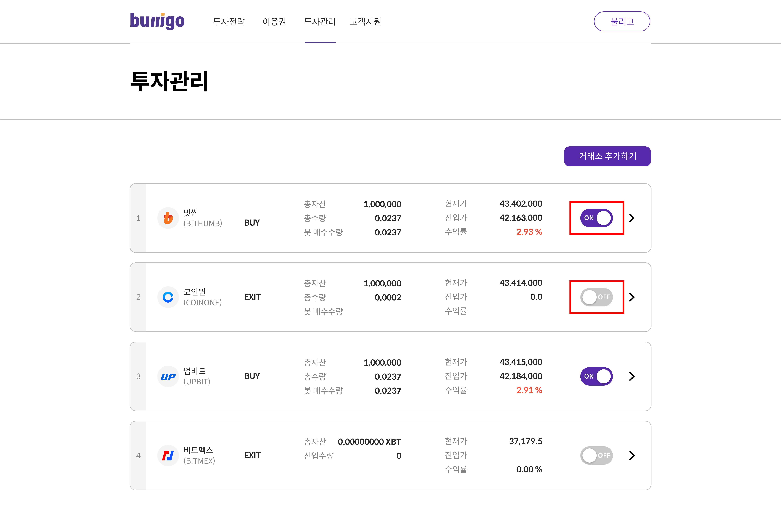Screen dimensions: 781x532
Task: Click the Bithumb exchange logo icon
Action: (168, 218)
